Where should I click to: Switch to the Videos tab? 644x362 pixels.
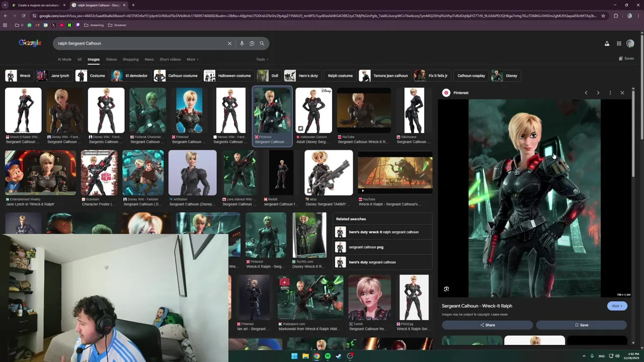111,59
